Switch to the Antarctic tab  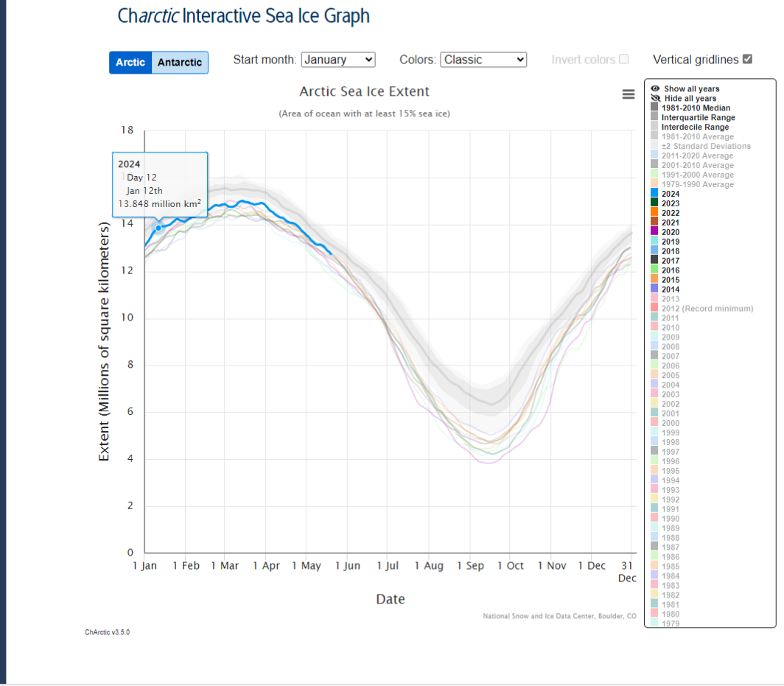[x=180, y=63]
